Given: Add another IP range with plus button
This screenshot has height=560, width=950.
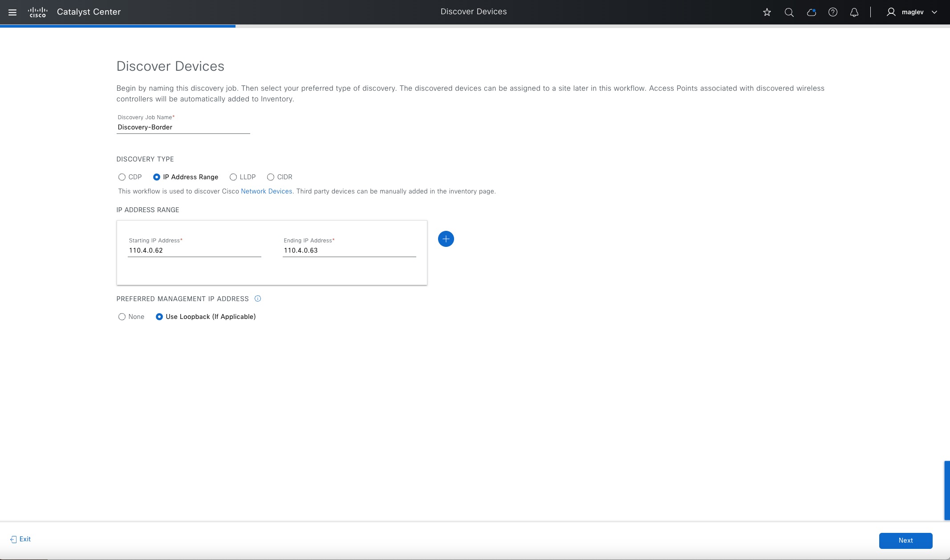Looking at the screenshot, I should tap(446, 239).
